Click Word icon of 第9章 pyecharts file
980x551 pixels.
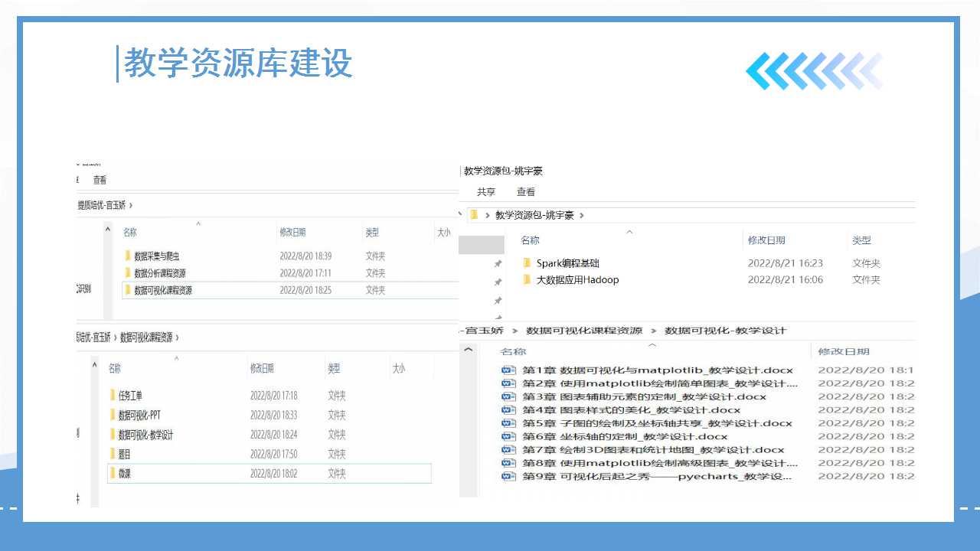click(508, 476)
